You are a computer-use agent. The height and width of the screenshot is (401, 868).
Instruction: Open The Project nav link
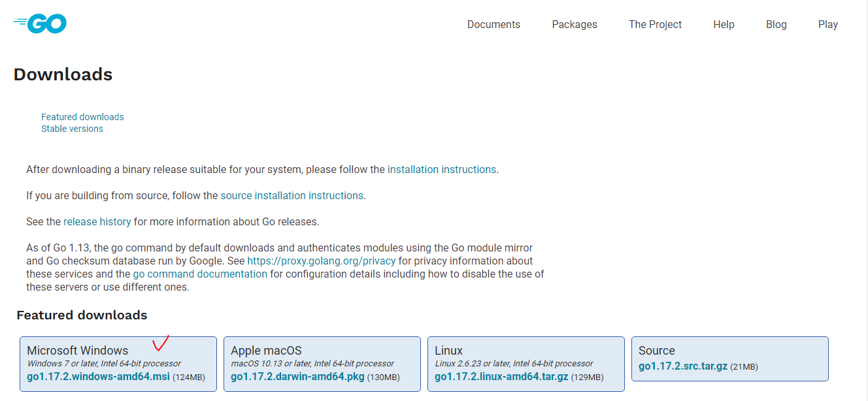(655, 24)
